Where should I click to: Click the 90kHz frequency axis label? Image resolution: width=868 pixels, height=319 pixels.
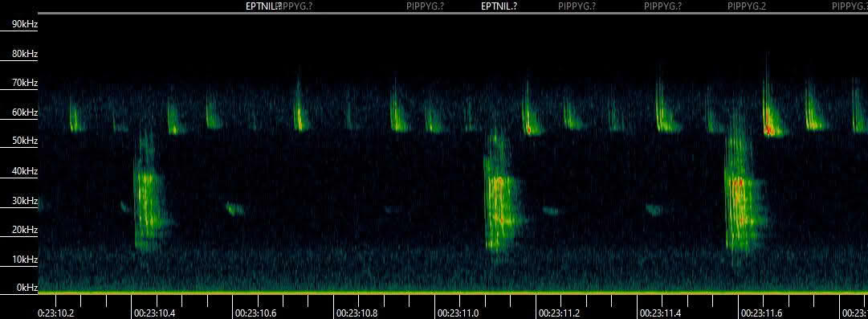25,24
